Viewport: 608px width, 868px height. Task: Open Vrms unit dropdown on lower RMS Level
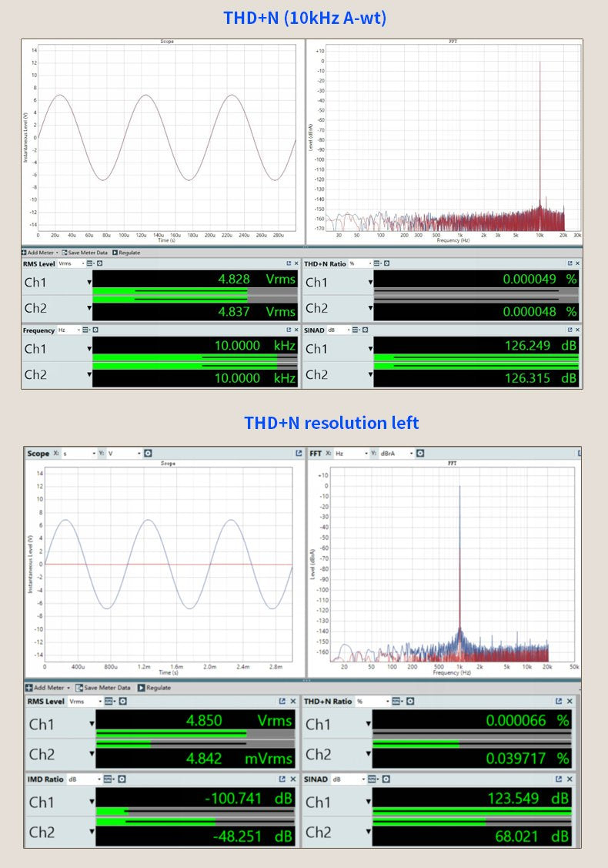pyautogui.click(x=85, y=702)
